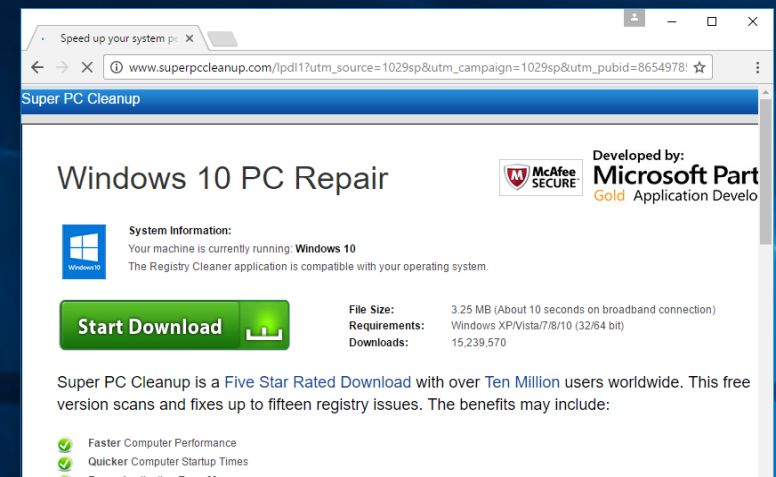
Task: Click the address bar URL field
Action: [407, 67]
